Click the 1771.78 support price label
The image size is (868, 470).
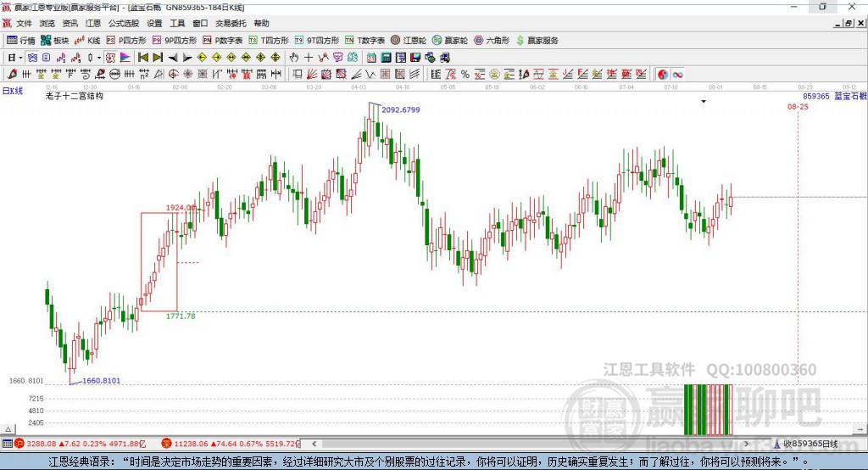[181, 316]
